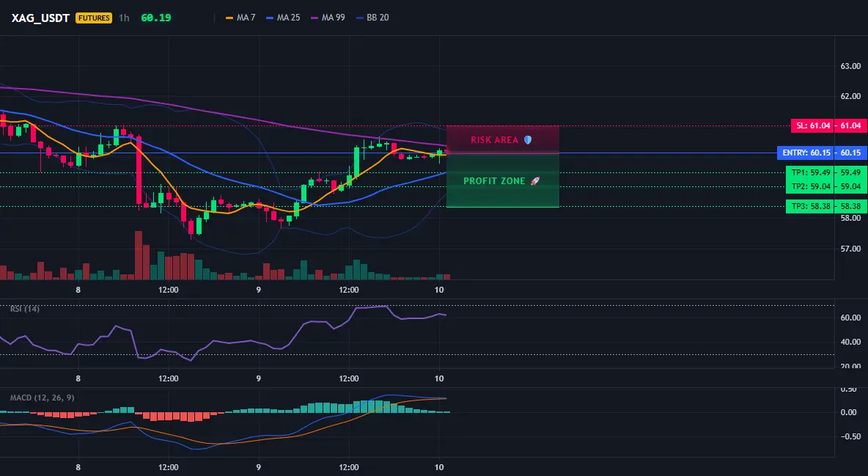Click the TP2: 59.04 label

(810, 186)
